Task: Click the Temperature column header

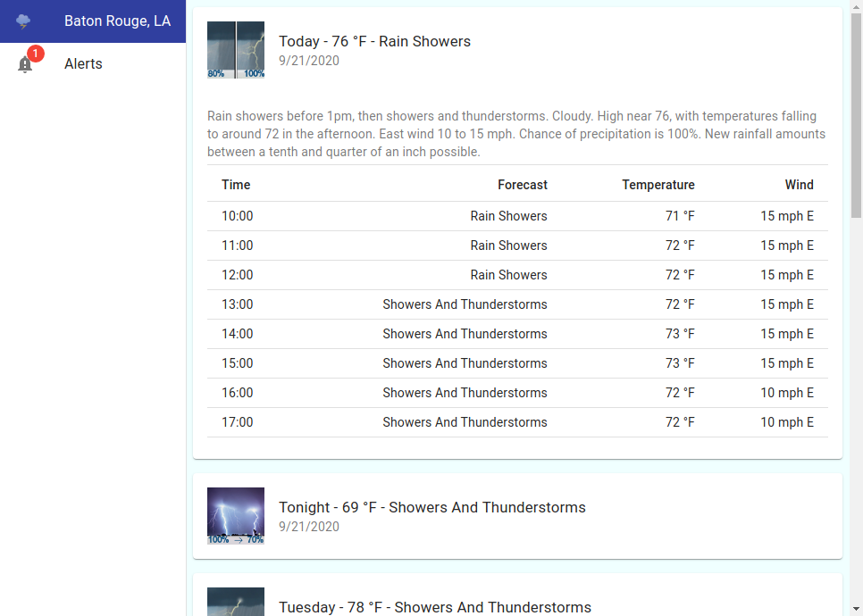Action: [x=658, y=185]
